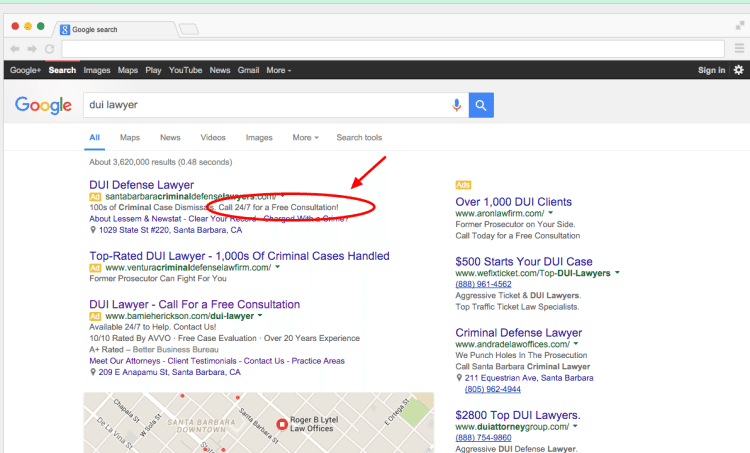Image resolution: width=750 pixels, height=453 pixels.
Task: Open Contact Us sitelink
Action: pyautogui.click(x=264, y=361)
